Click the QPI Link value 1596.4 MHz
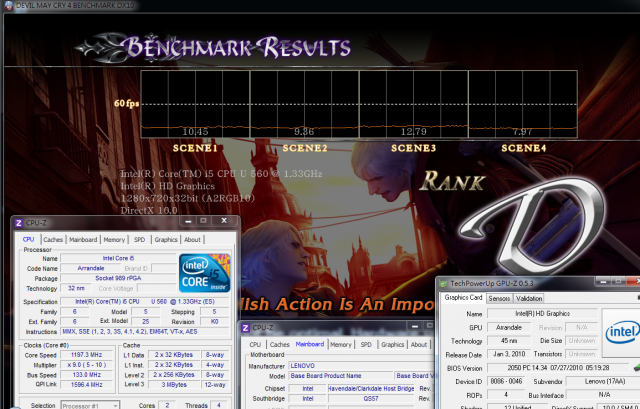This screenshot has height=409, width=640. pos(86,385)
